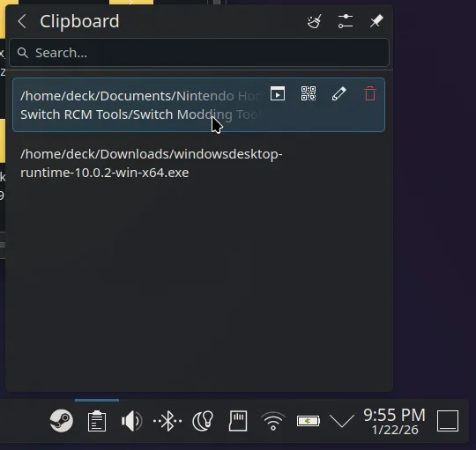Go back using the Clipboard back arrow
Image resolution: width=476 pixels, height=450 pixels.
point(22,21)
